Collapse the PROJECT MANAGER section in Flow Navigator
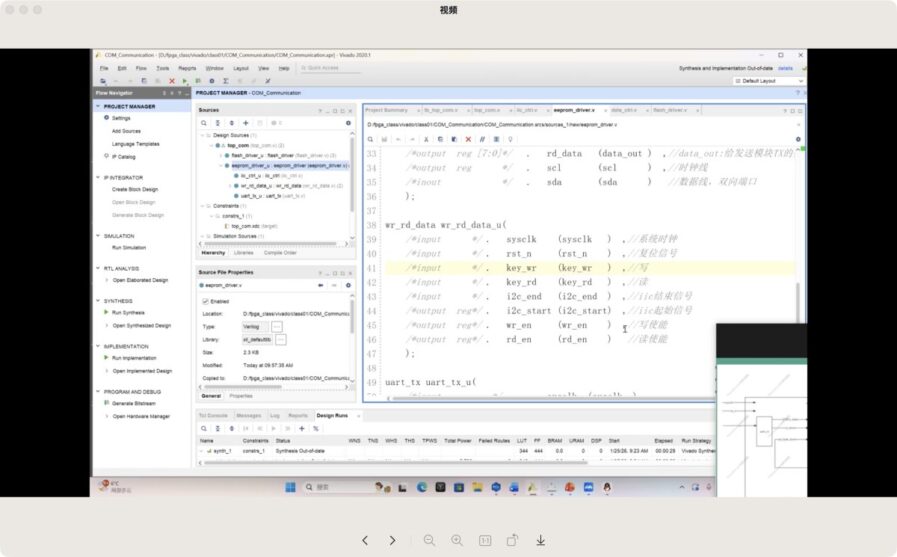The image size is (897, 557). [x=98, y=106]
